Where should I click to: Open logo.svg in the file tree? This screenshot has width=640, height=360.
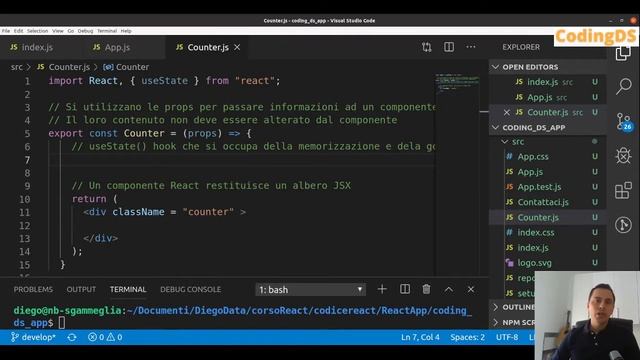pos(547,263)
